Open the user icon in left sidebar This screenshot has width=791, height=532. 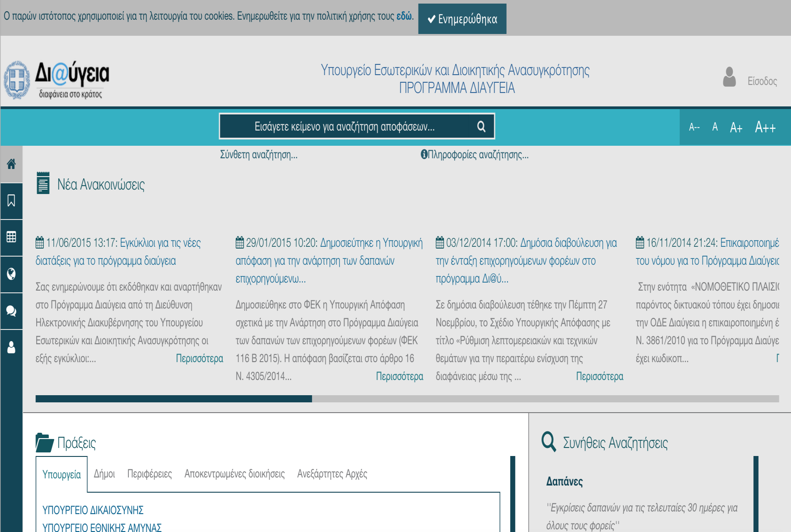[11, 347]
